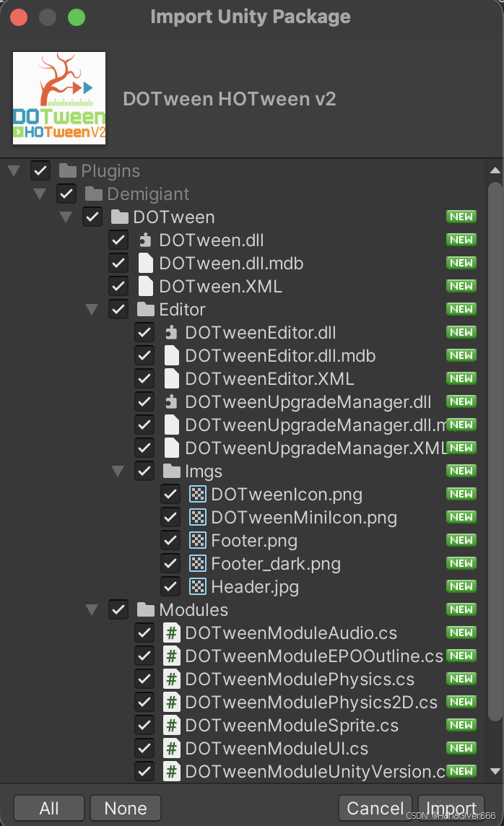504x826 pixels.
Task: Select all items with All button
Action: tap(49, 808)
